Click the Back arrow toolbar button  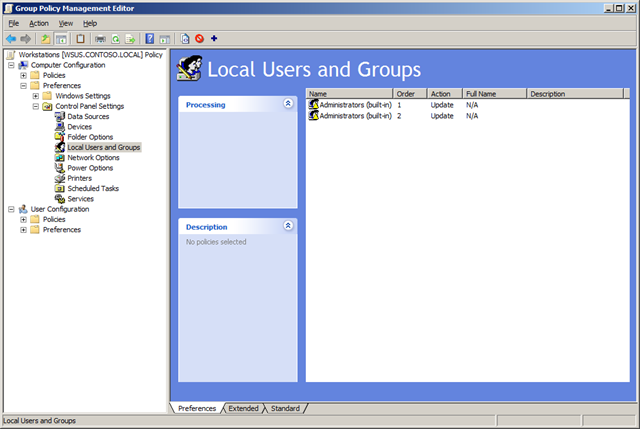pos(10,38)
